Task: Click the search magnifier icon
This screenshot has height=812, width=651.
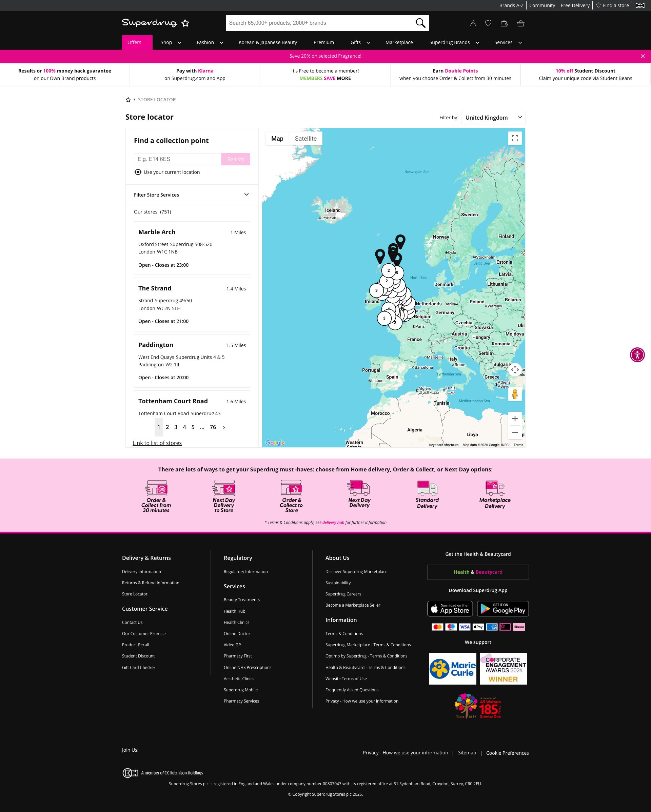Action: coord(420,23)
